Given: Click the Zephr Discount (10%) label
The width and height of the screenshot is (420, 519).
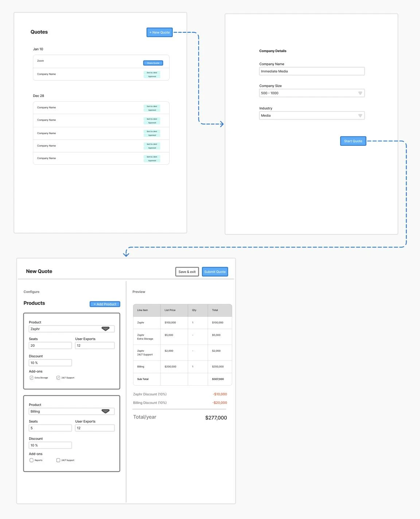Looking at the screenshot, I should click(x=150, y=394).
